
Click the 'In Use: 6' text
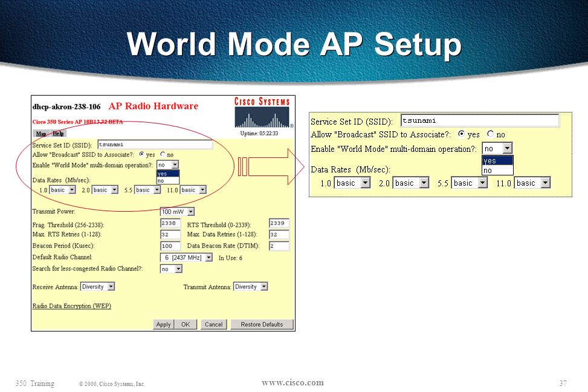pos(230,258)
